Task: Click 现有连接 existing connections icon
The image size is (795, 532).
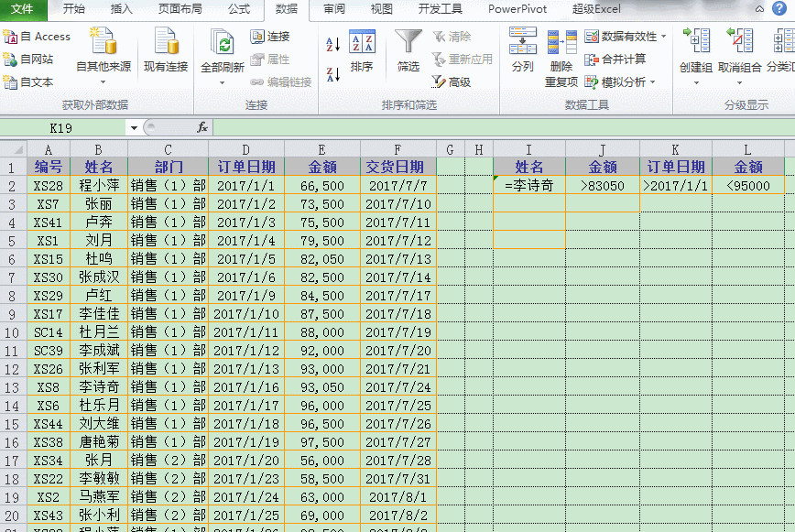Action: 166,41
